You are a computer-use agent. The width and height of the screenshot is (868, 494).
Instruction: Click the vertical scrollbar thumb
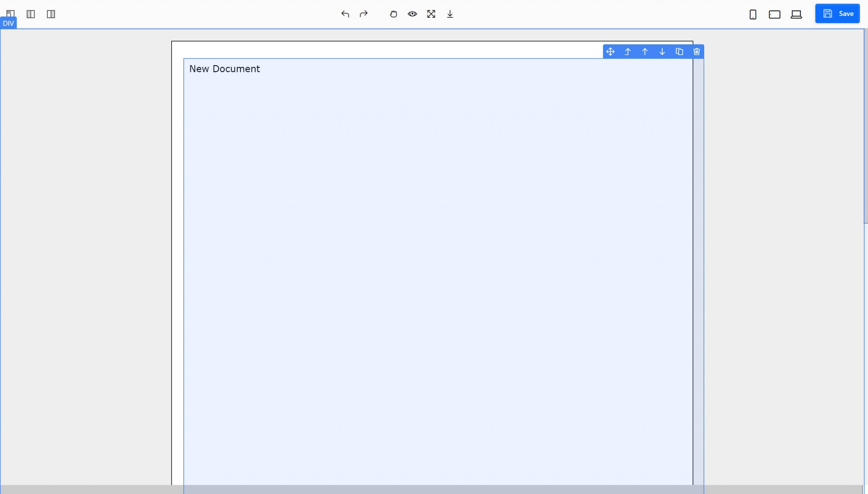[865, 126]
